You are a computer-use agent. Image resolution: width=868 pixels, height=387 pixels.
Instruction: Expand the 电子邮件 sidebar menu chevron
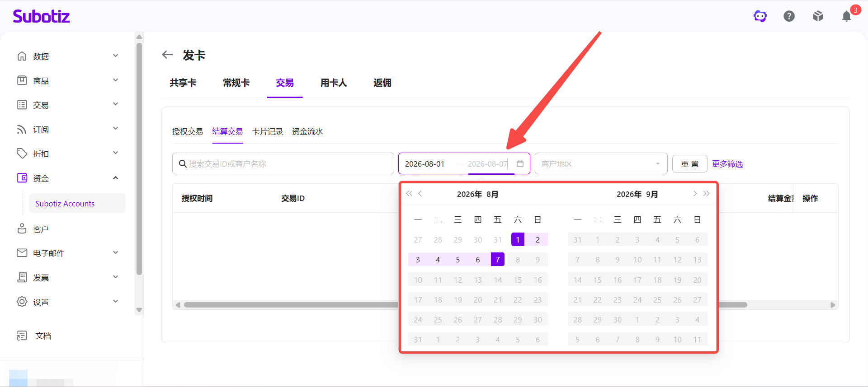(115, 252)
